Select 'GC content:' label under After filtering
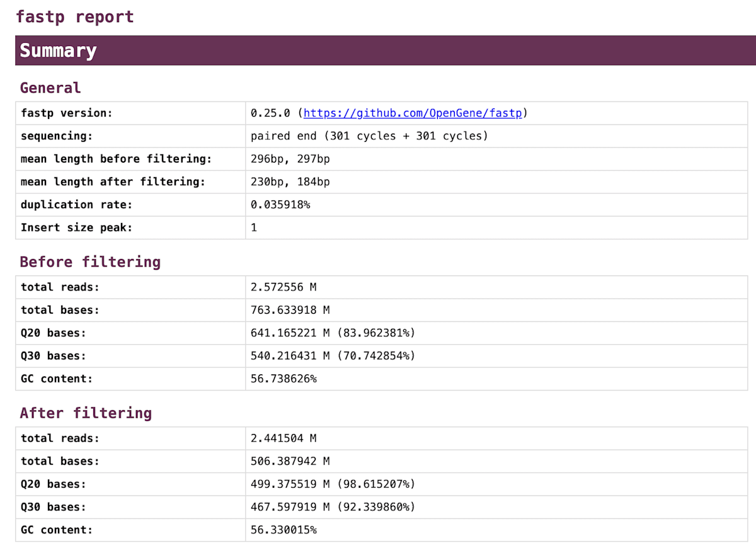This screenshot has height=552, width=756. (x=57, y=530)
